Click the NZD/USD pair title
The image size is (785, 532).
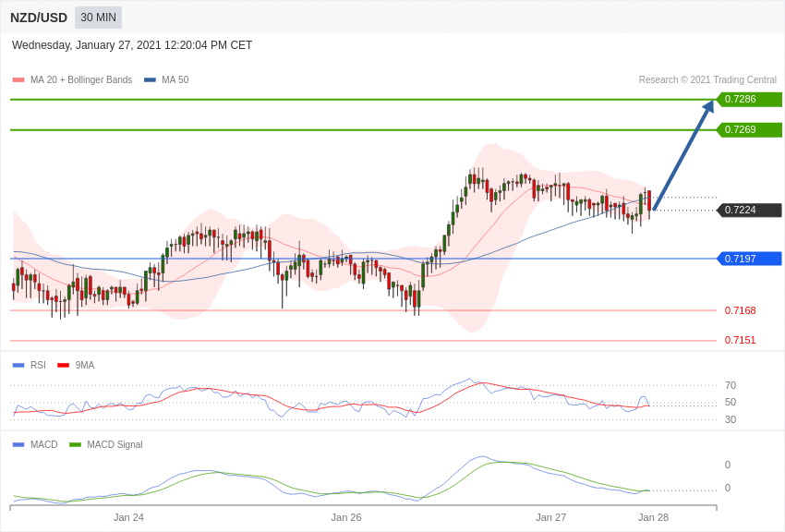point(39,18)
